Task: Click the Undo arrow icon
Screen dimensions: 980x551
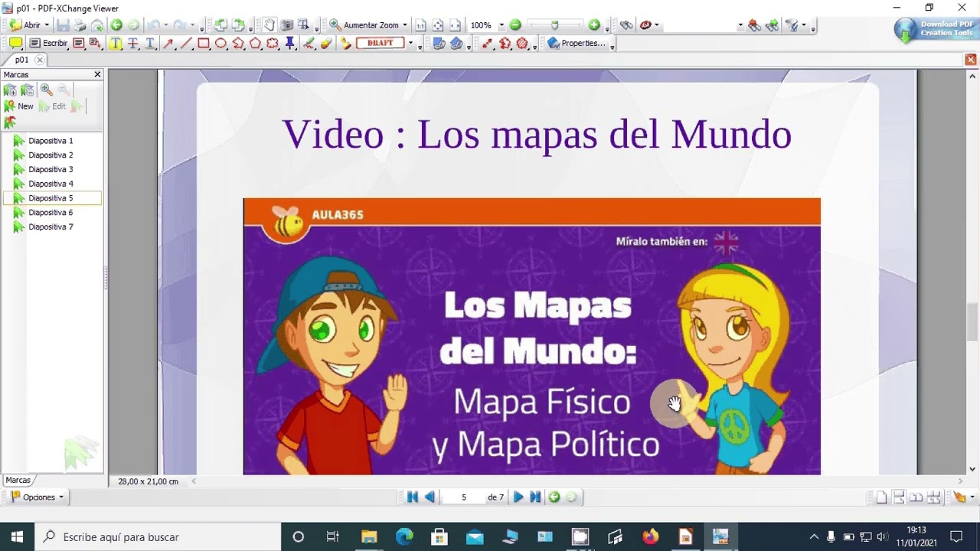Action: pyautogui.click(x=154, y=25)
